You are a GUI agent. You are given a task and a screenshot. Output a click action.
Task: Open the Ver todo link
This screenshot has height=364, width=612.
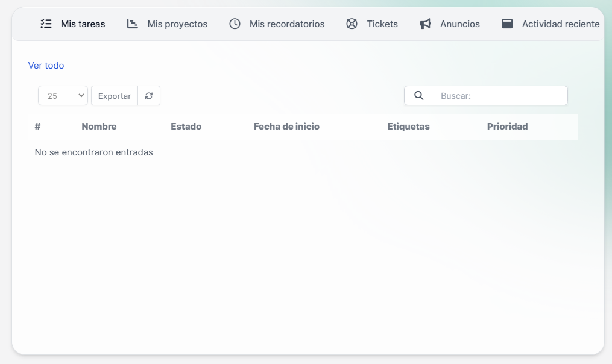coord(46,65)
